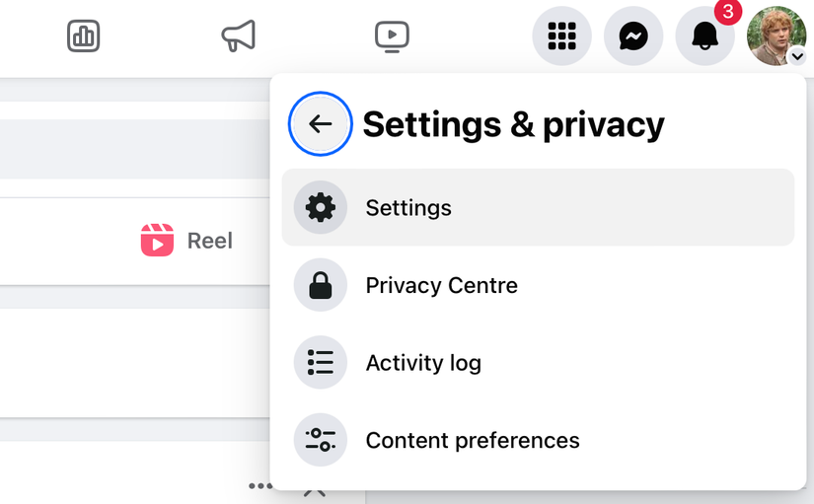This screenshot has height=504, width=814.
Task: Go back with the left arrow button
Action: click(x=320, y=124)
